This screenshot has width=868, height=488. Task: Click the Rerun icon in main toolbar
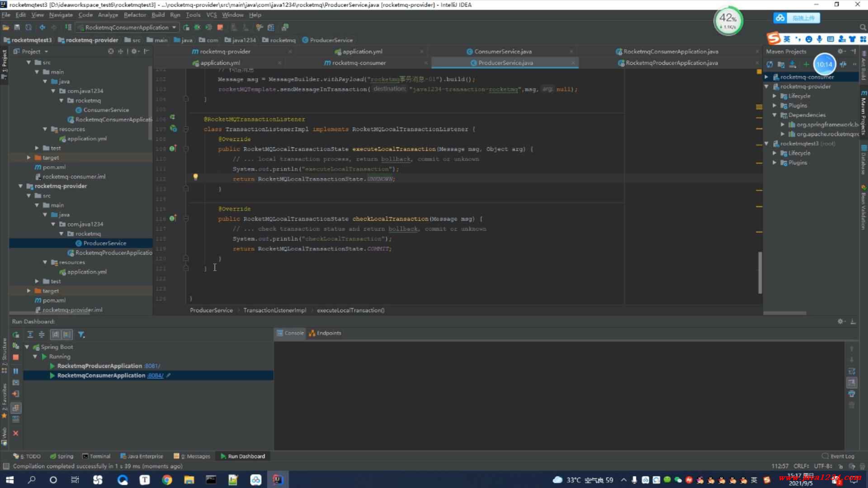coord(186,28)
